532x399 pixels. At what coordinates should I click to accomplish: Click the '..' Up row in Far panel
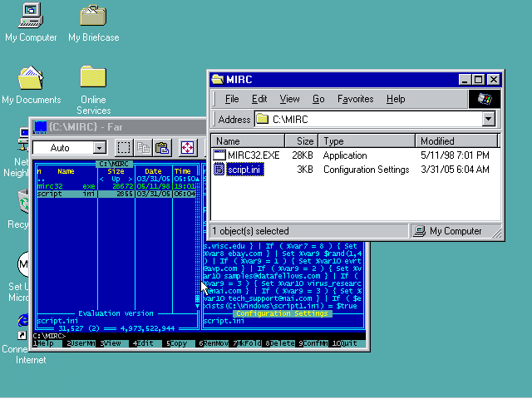click(116, 179)
